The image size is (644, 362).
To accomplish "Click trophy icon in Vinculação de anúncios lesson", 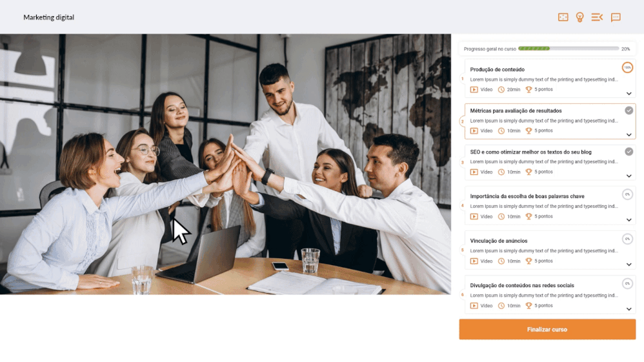I will [528, 261].
